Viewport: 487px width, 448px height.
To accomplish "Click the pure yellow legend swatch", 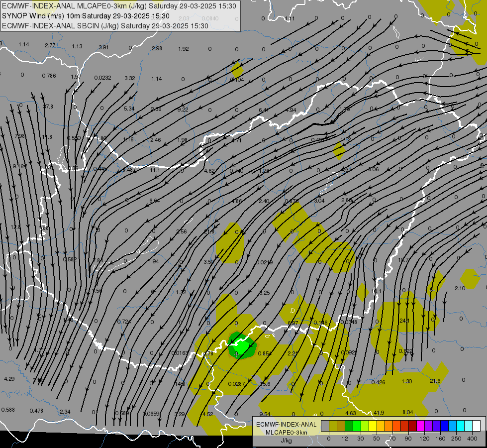I will pos(373,426).
